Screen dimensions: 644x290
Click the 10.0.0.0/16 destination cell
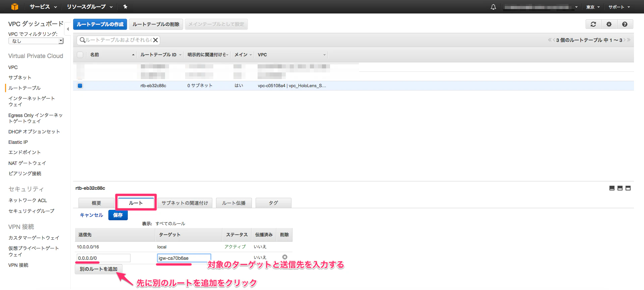(88, 247)
